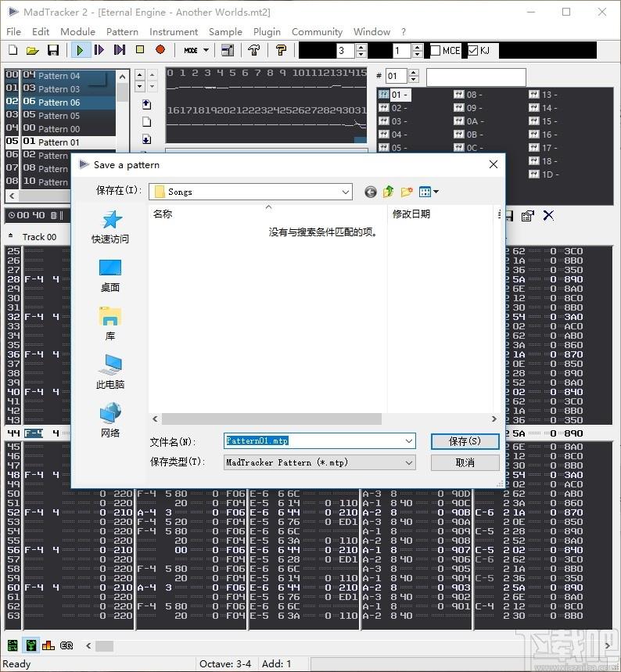Toggle the follow-pattern green arrow icon
The image size is (621, 672).
pyautogui.click(x=31, y=645)
